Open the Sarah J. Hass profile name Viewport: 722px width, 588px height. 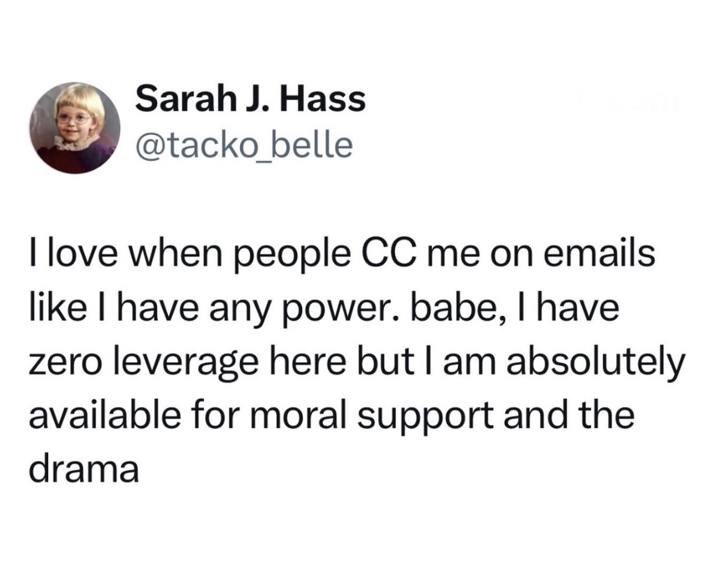point(250,100)
